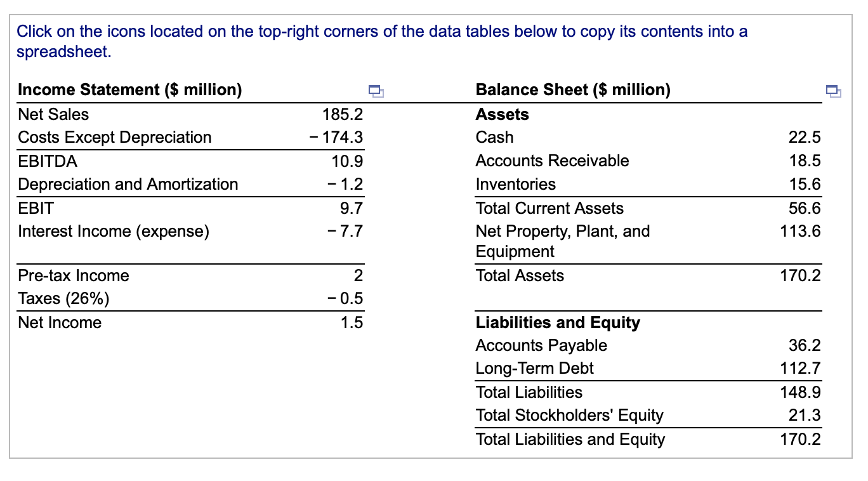Viewport: 868px width, 481px height.
Task: Click the Total Current Assets label
Action: tap(549, 208)
